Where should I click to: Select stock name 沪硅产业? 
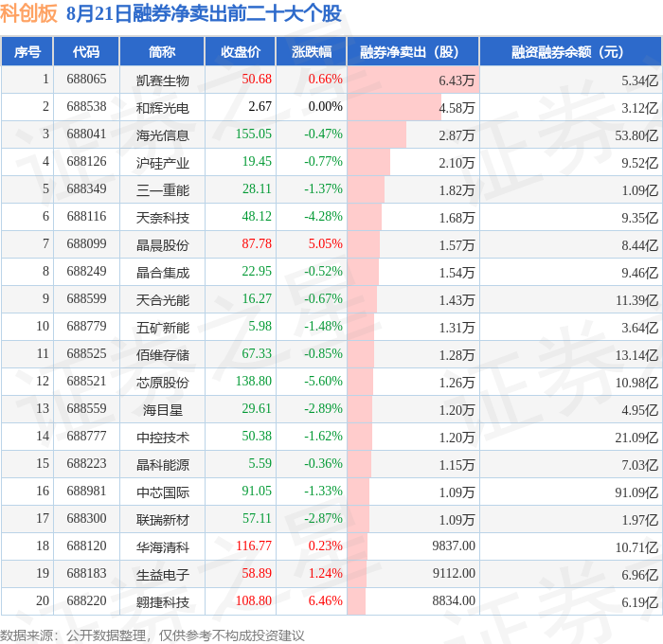point(162,162)
